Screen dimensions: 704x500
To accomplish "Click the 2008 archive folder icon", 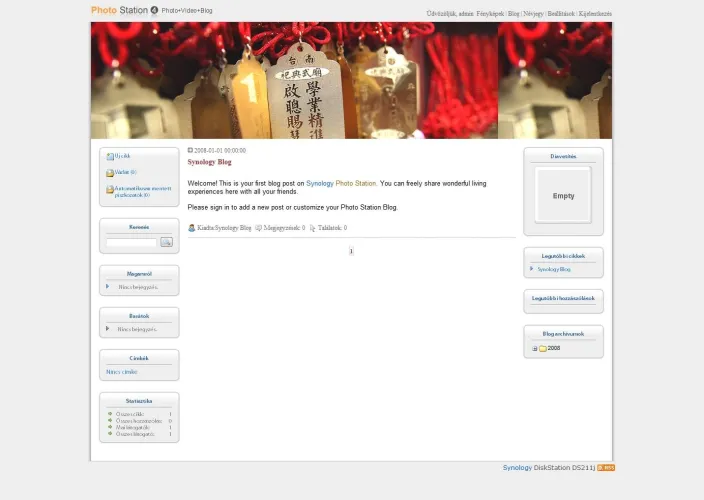I will pos(543,348).
